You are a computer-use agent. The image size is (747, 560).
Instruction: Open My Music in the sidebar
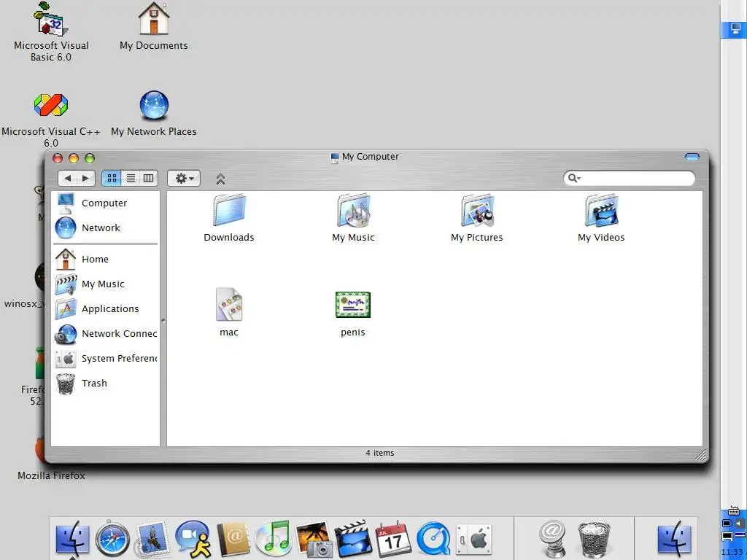point(105,284)
